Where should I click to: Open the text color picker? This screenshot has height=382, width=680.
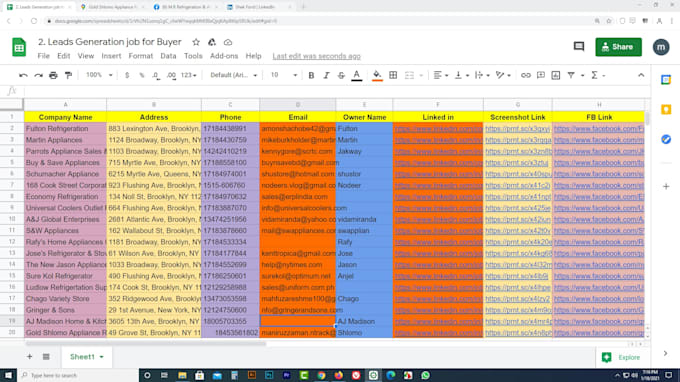[356, 75]
